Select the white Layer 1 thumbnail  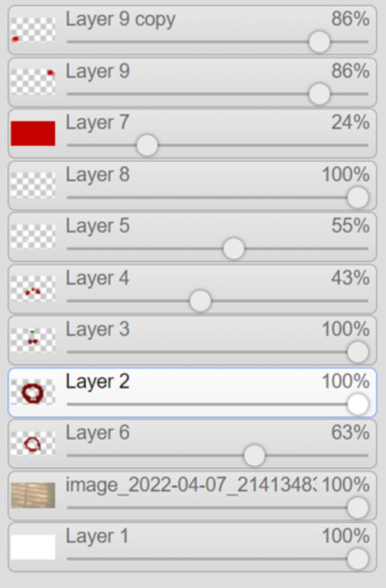(33, 547)
